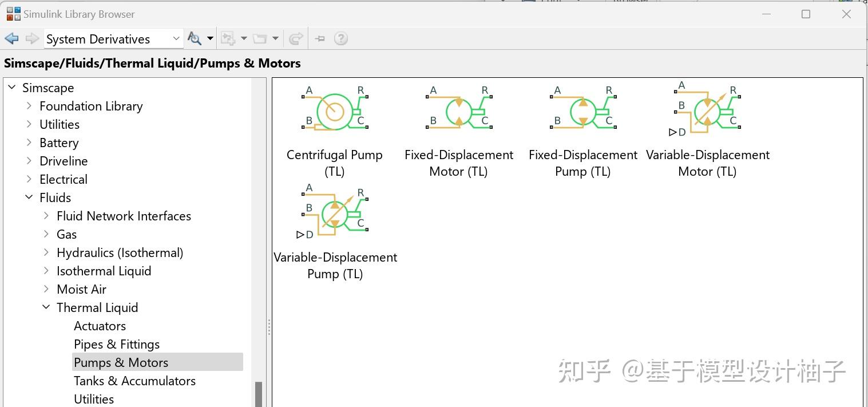This screenshot has width=868, height=407.
Task: Select the Fixed-Displacement Pump (TL) block
Action: (582, 111)
